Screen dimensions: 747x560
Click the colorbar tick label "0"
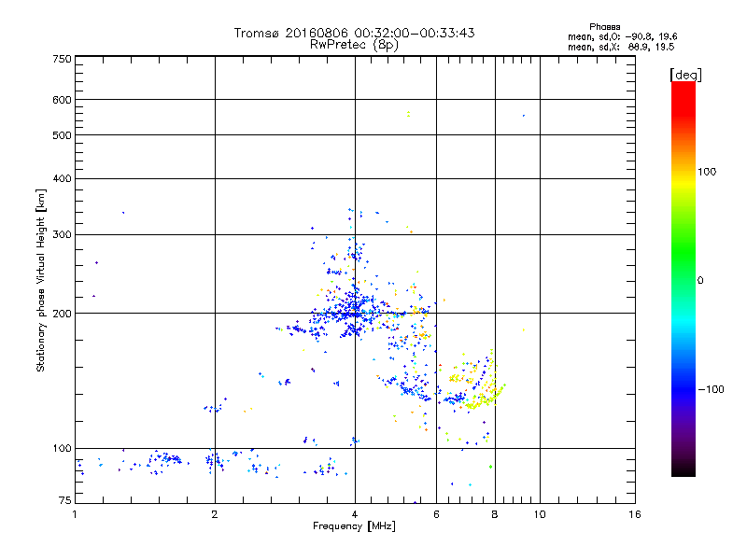coord(700,281)
